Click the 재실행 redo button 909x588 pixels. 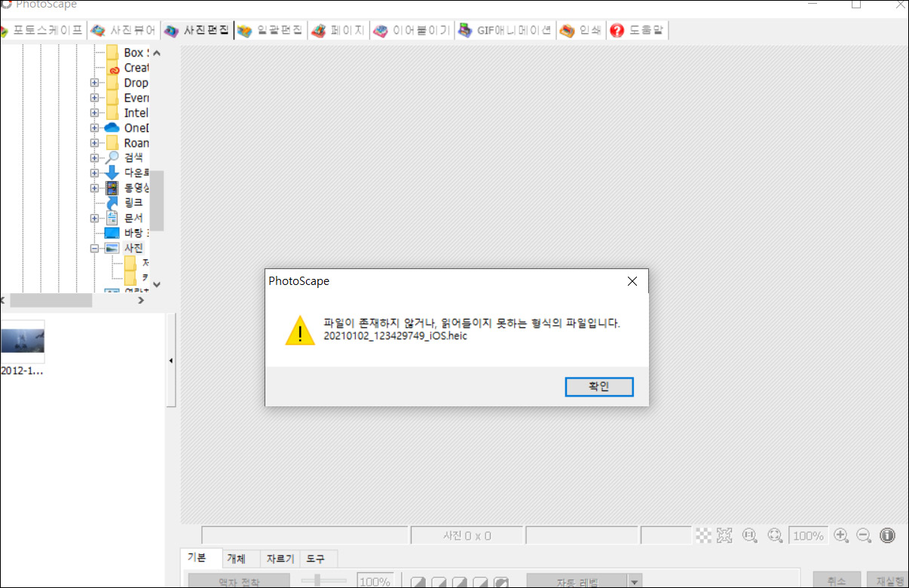click(x=888, y=580)
